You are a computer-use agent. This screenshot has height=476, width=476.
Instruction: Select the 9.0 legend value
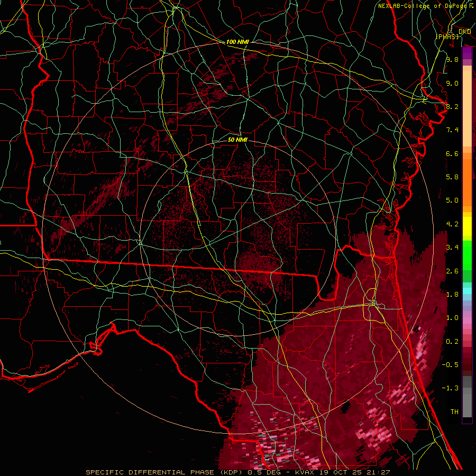(452, 83)
